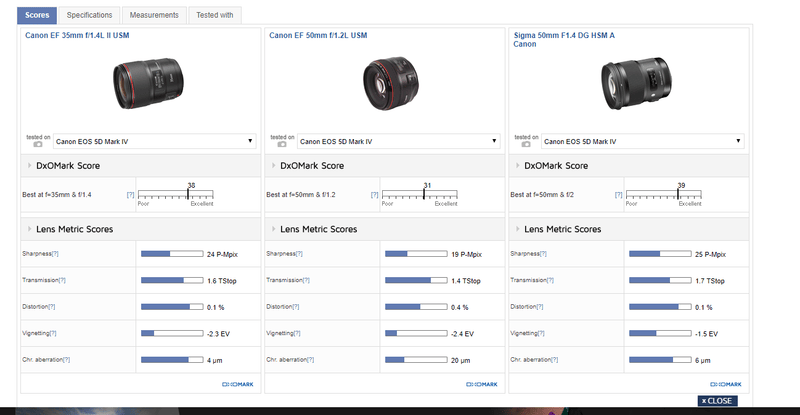This screenshot has width=800, height=415.
Task: Click the camera icon under first lens
Action: click(x=36, y=145)
